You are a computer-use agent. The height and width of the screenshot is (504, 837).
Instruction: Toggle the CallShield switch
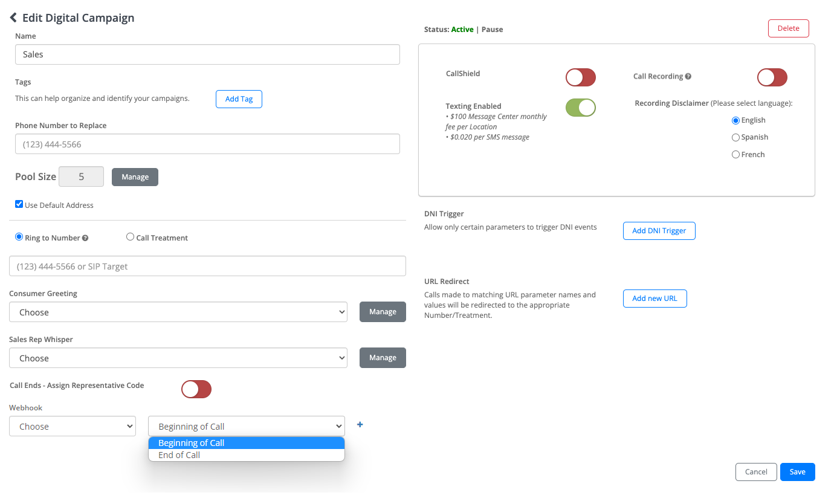[x=580, y=77]
